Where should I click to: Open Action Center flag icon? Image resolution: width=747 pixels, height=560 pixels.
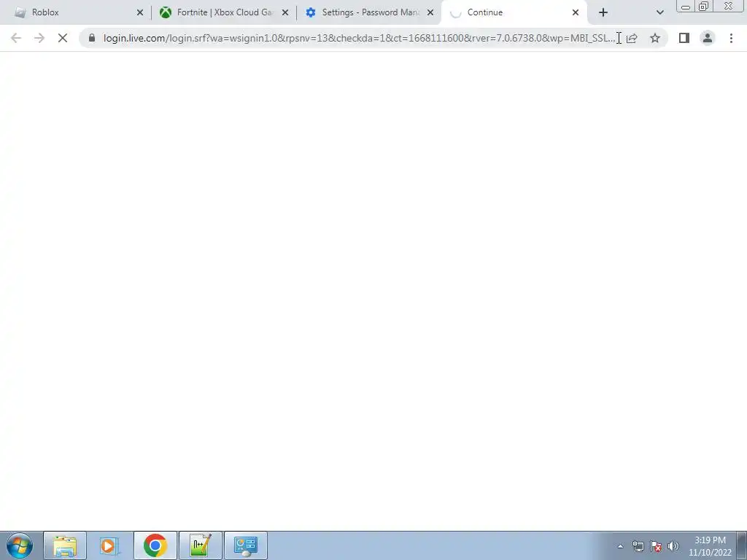656,546
